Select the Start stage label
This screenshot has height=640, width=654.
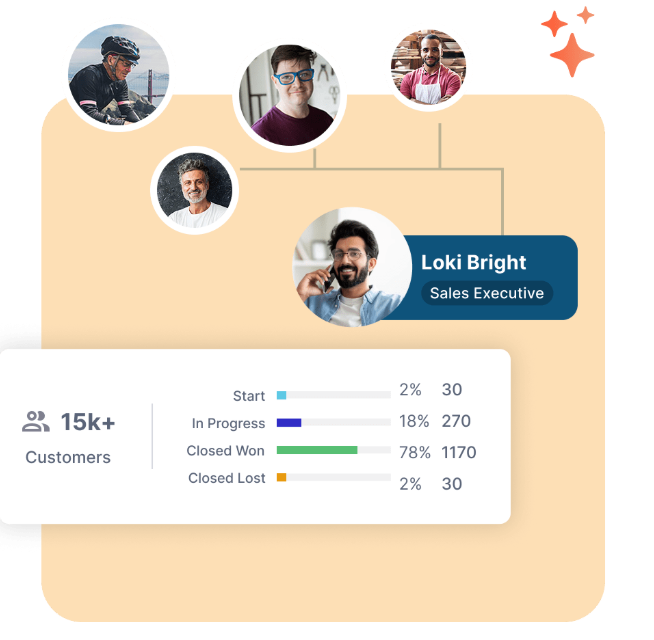[249, 396]
